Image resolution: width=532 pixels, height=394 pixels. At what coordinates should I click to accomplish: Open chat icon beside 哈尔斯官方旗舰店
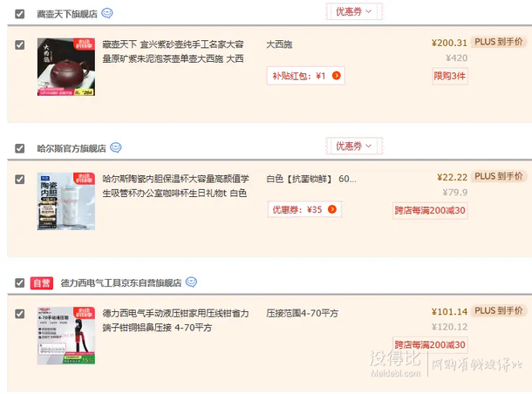116,148
